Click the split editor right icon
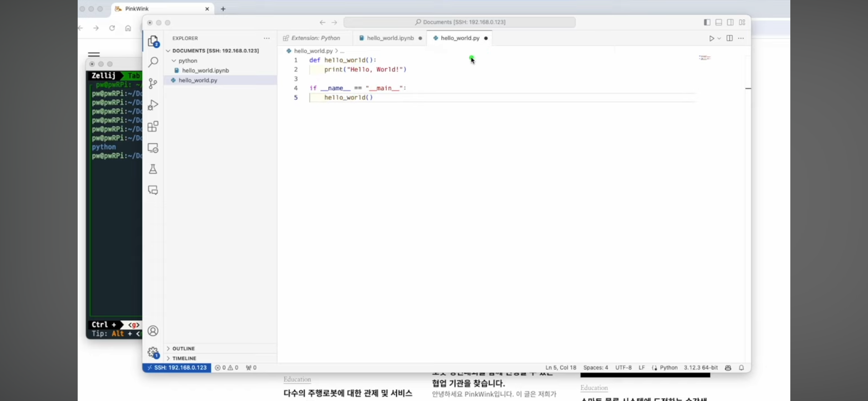The width and height of the screenshot is (868, 401). [x=729, y=38]
